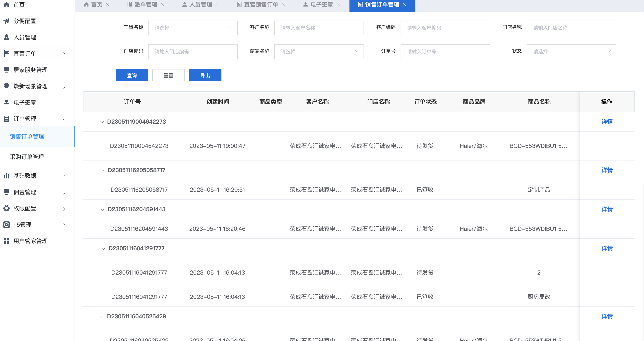Click the h5管理 icon in sidebar

[7, 224]
